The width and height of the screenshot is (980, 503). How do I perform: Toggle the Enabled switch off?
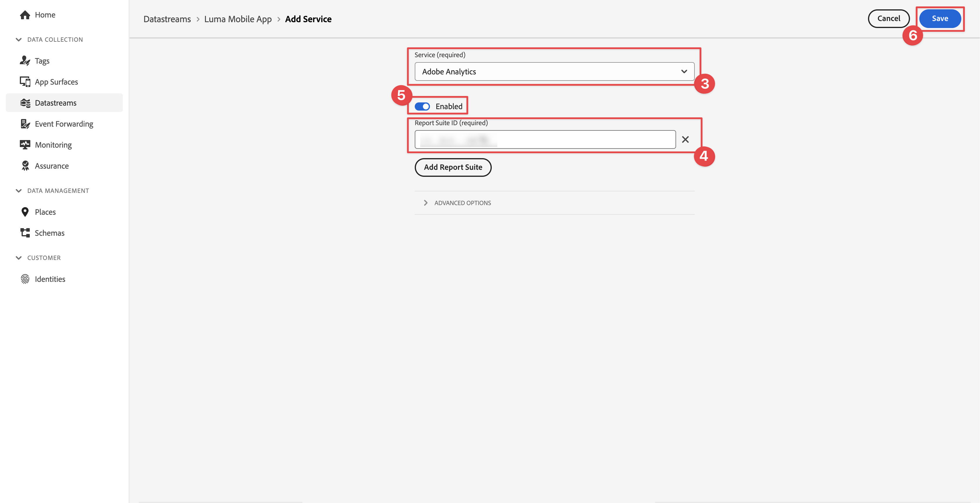click(x=422, y=106)
